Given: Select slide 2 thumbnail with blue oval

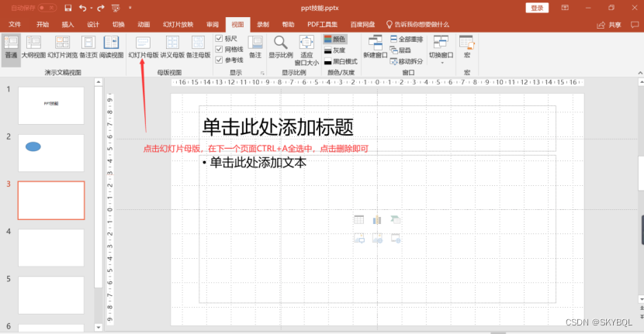Looking at the screenshot, I should point(51,153).
